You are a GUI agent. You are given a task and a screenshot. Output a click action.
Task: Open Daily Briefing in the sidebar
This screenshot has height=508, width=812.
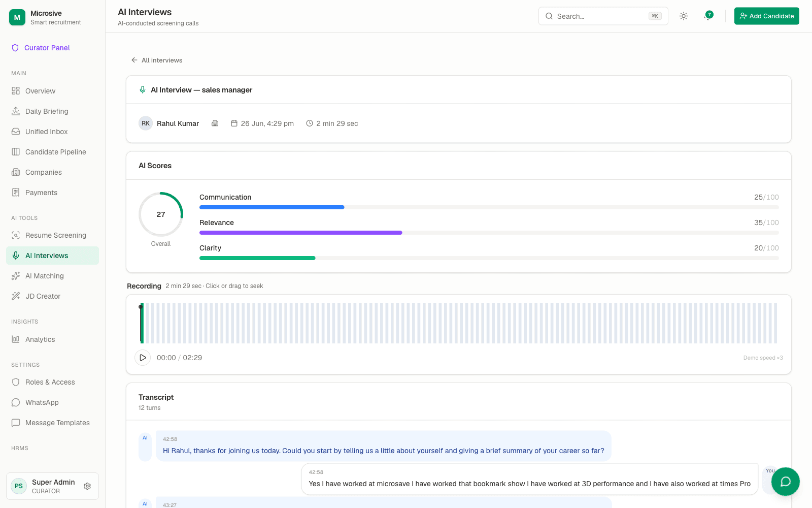[52, 111]
